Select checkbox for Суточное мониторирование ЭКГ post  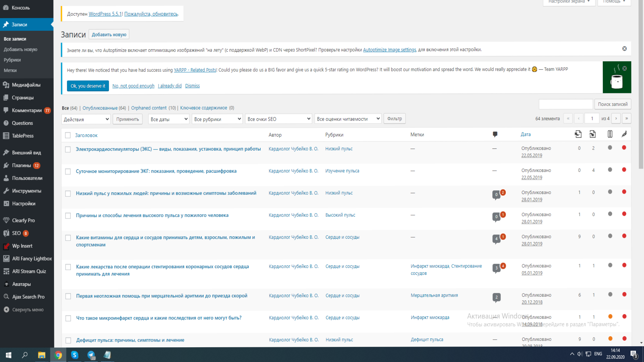click(68, 171)
